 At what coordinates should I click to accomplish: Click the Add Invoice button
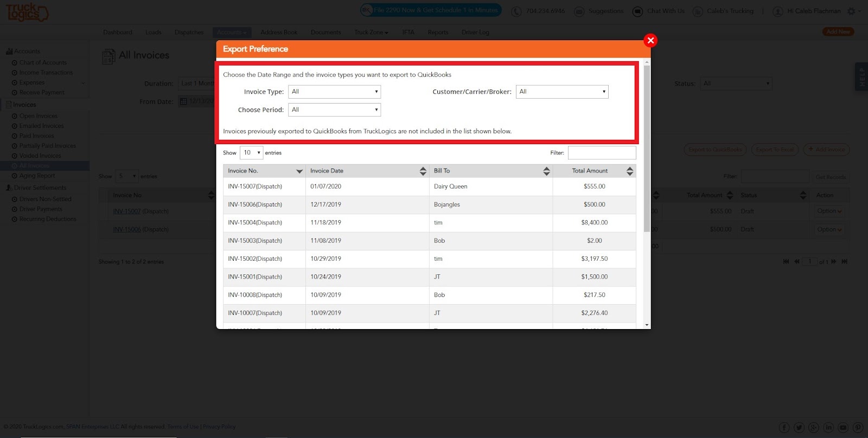[826, 150]
